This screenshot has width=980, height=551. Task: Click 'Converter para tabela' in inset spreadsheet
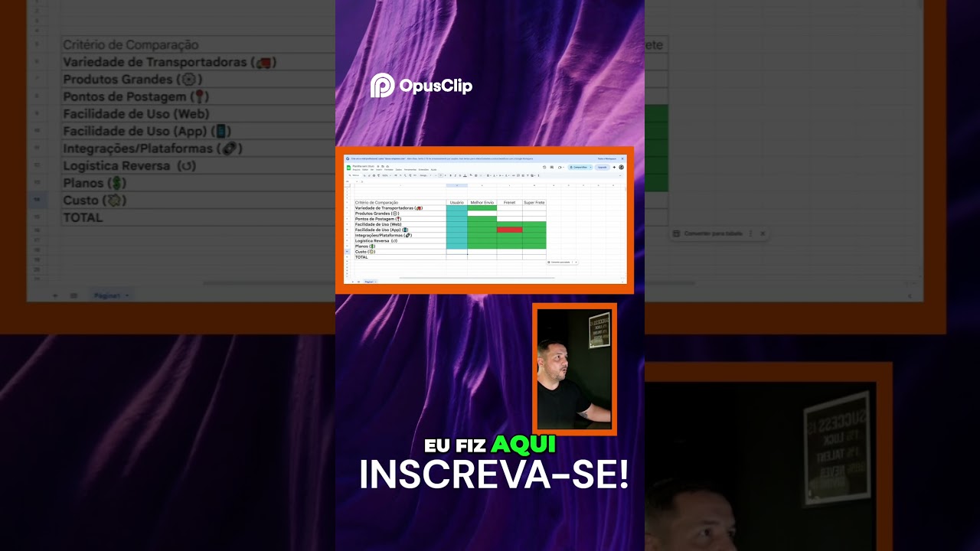560,262
